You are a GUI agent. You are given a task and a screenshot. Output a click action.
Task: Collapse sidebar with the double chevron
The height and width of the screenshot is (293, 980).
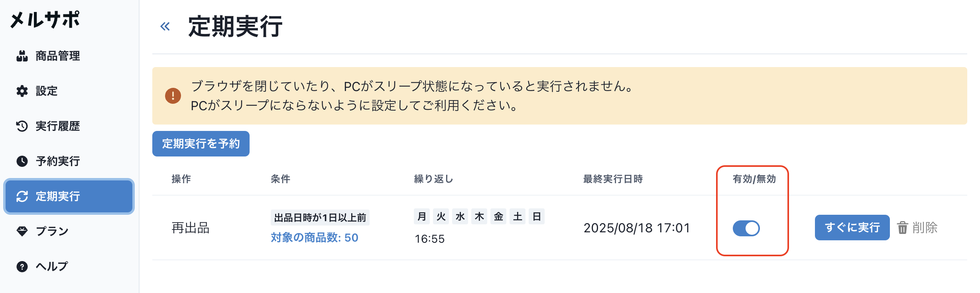[x=165, y=27]
